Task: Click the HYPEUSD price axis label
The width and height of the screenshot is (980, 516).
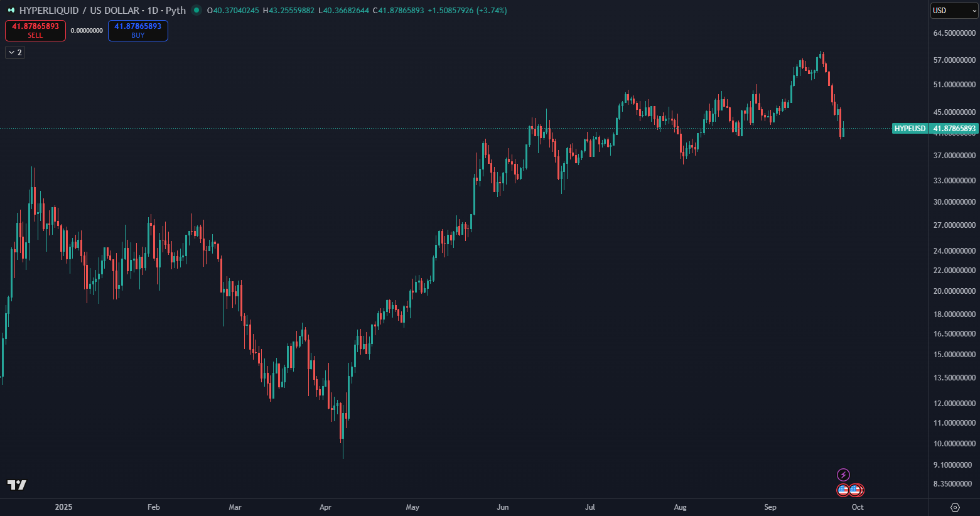Action: (x=910, y=129)
